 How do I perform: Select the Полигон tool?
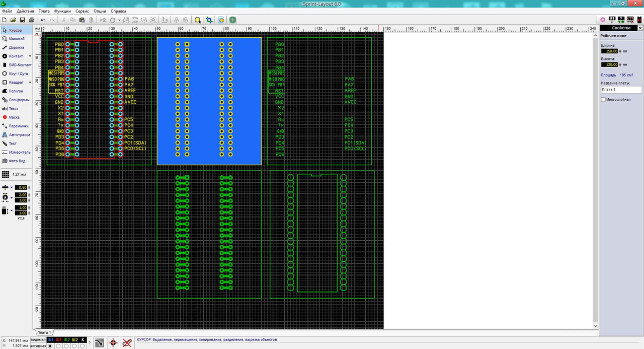pyautogui.click(x=17, y=91)
